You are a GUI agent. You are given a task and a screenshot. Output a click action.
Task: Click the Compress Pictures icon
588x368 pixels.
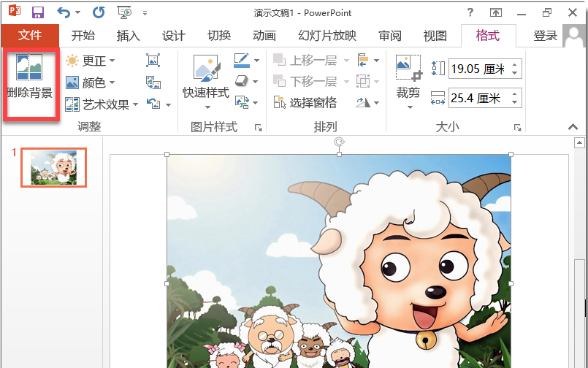coord(153,61)
